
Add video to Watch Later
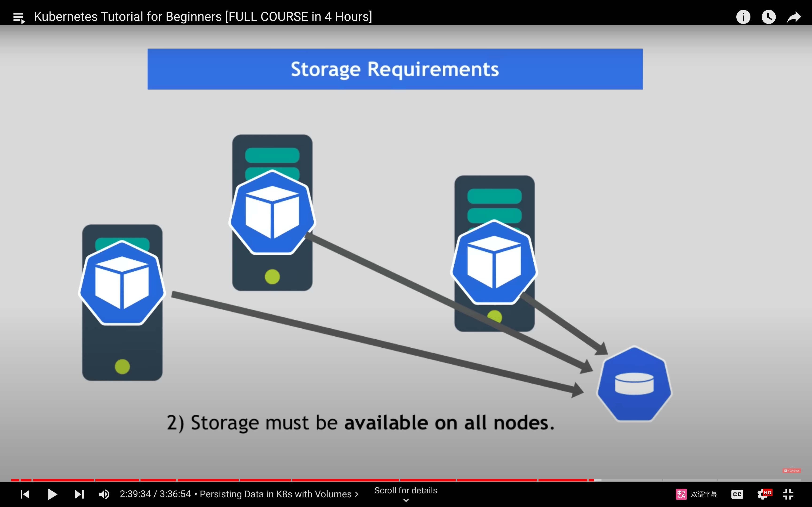(x=769, y=17)
